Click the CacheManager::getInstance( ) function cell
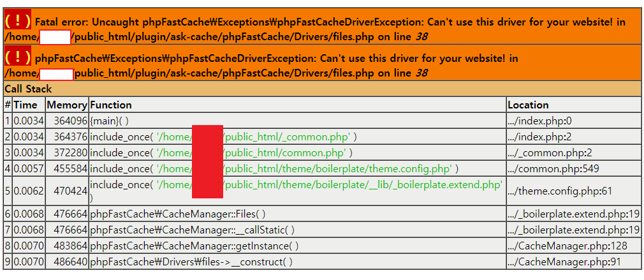This screenshot has height=280, width=644. click(297, 246)
